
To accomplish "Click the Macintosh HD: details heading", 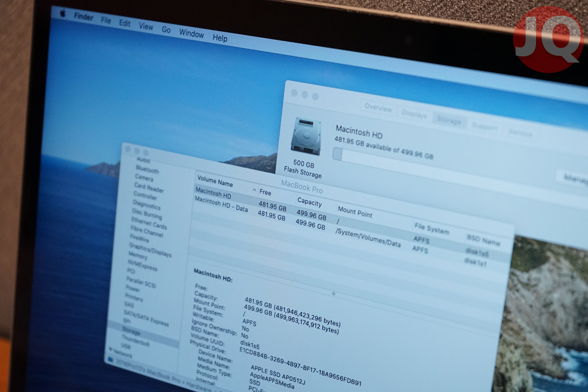I will pyautogui.click(x=213, y=275).
